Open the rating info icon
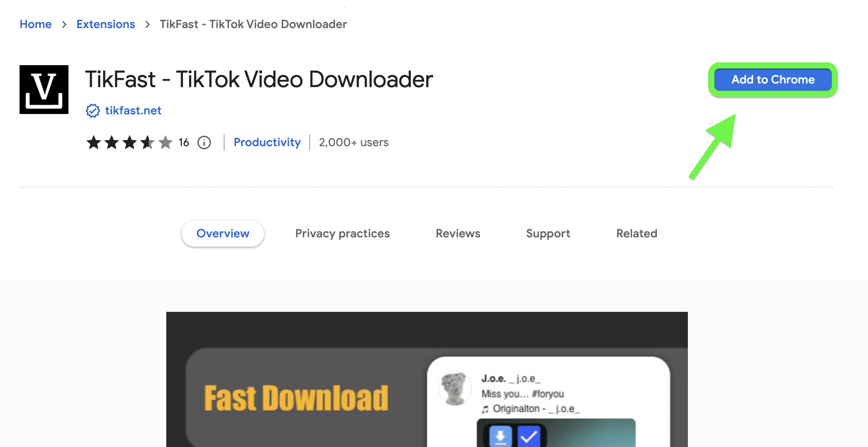 click(x=204, y=142)
